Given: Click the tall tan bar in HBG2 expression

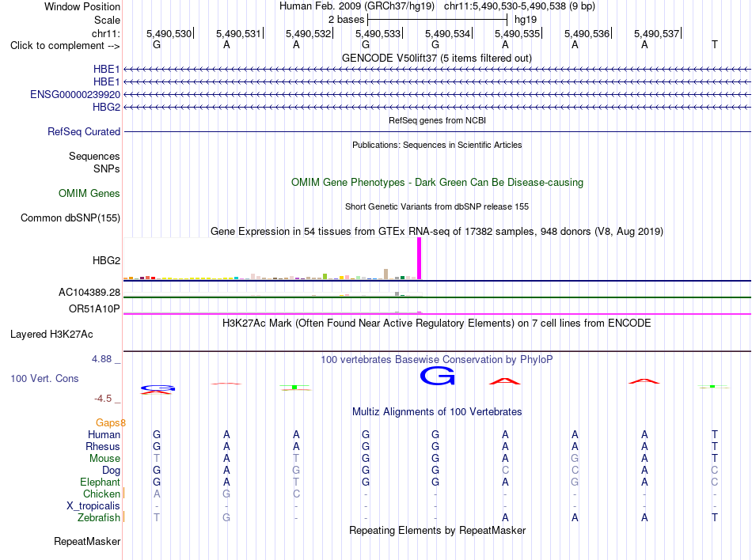Looking at the screenshot, I should (x=386, y=274).
